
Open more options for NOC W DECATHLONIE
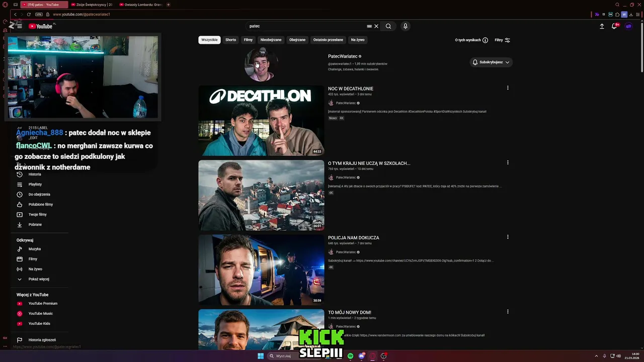pyautogui.click(x=508, y=88)
